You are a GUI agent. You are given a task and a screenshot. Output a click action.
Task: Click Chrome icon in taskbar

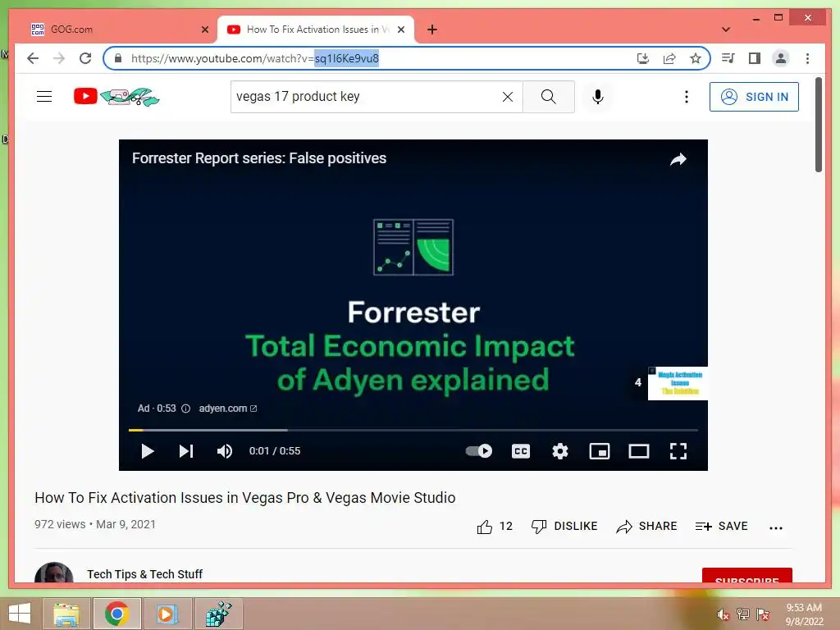click(x=116, y=614)
